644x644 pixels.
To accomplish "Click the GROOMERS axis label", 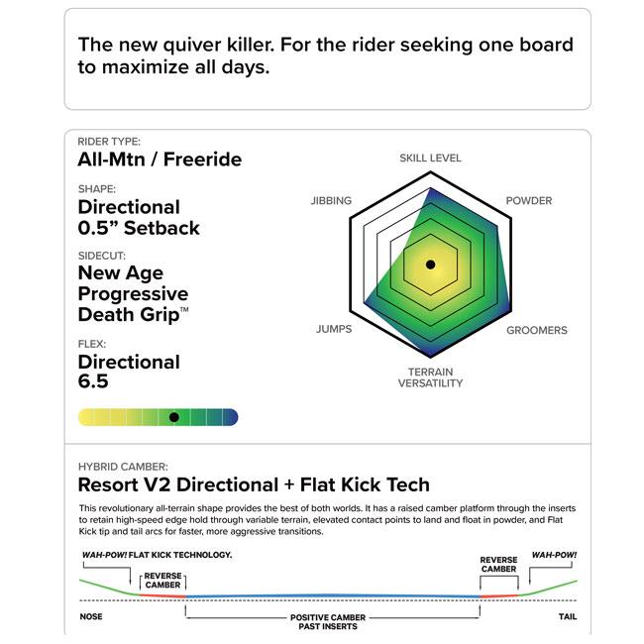I will pyautogui.click(x=536, y=330).
